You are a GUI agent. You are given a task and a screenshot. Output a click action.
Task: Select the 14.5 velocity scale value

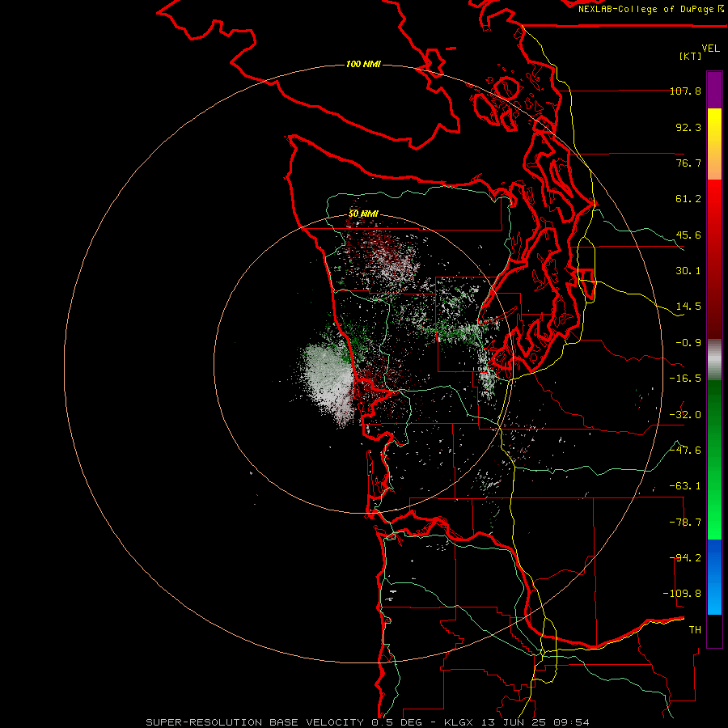(x=688, y=307)
